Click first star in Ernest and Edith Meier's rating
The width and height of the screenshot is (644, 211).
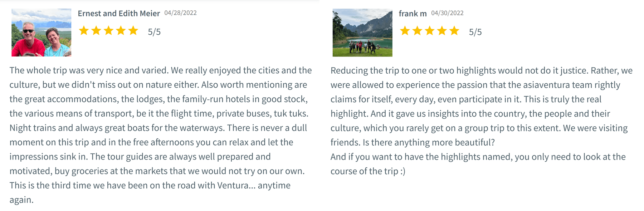(84, 31)
